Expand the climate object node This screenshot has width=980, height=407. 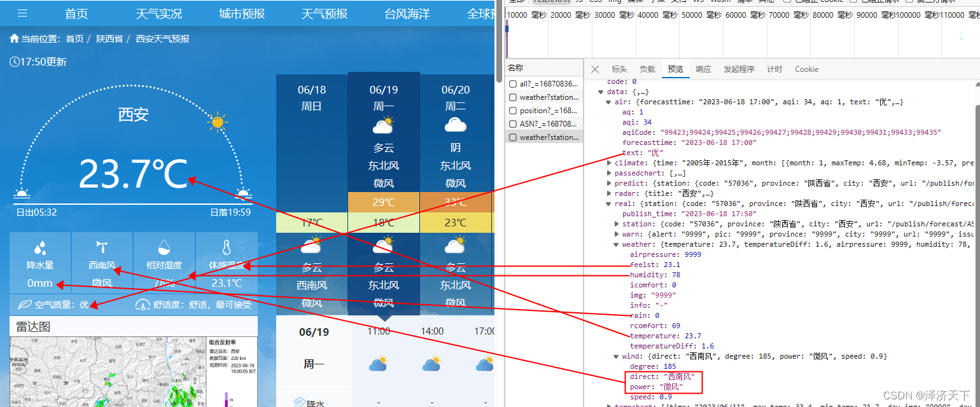(x=609, y=163)
